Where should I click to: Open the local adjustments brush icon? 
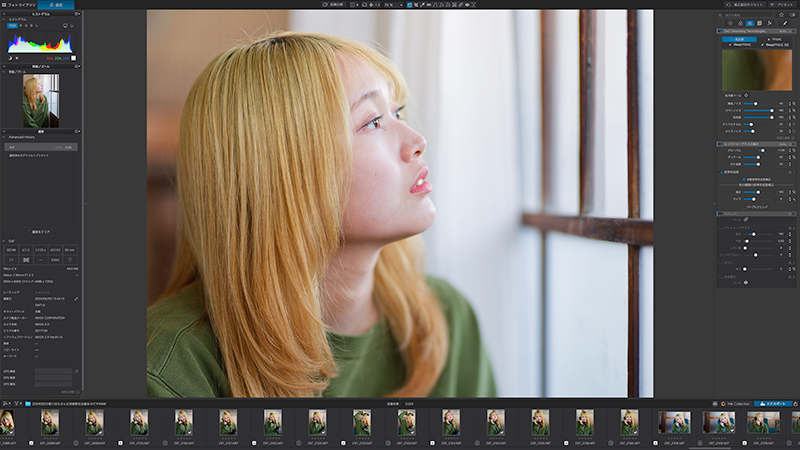[x=785, y=23]
